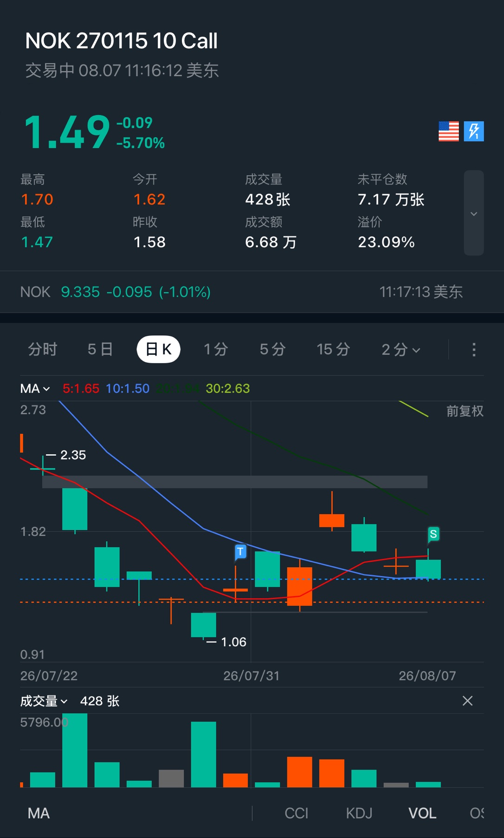
Task: Tap the gray price zone band on chart
Action: [235, 482]
